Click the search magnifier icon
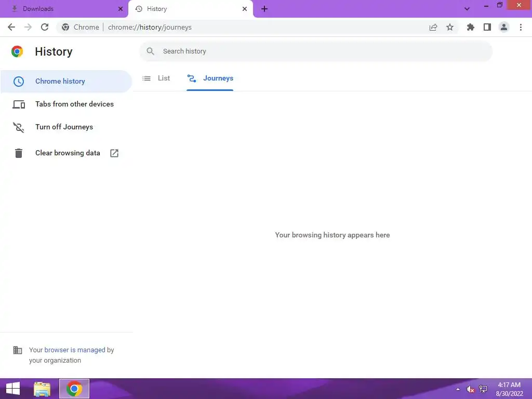This screenshot has width=532, height=399. (150, 51)
